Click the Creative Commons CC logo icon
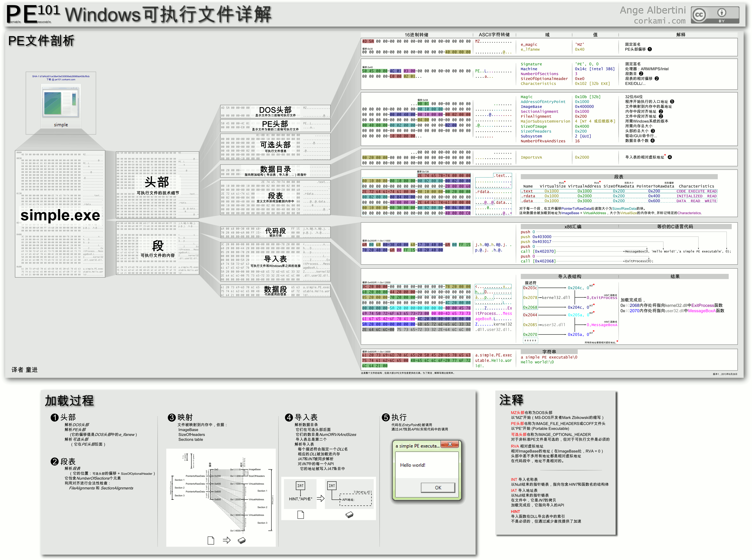This screenshot has width=752, height=560. click(699, 15)
